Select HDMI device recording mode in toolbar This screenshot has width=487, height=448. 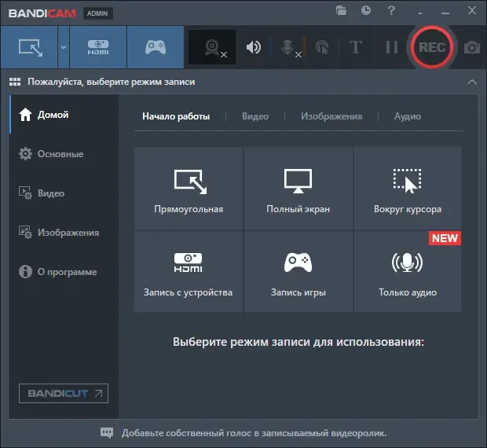click(x=98, y=47)
